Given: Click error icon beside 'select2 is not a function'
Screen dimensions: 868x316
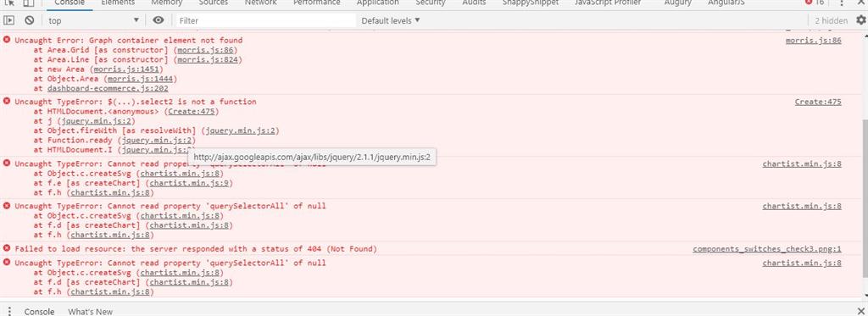Looking at the screenshot, I should (x=7, y=102).
